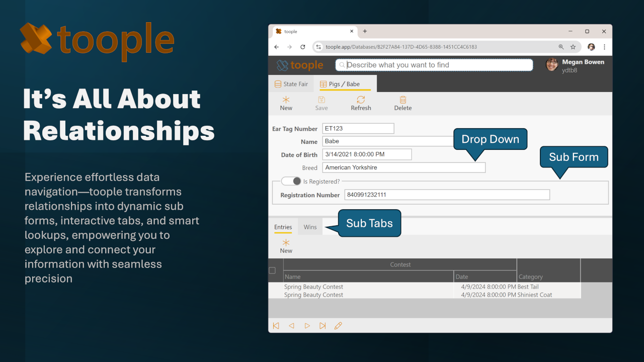The width and height of the screenshot is (644, 362).
Task: Go to the previous record
Action: 291,326
